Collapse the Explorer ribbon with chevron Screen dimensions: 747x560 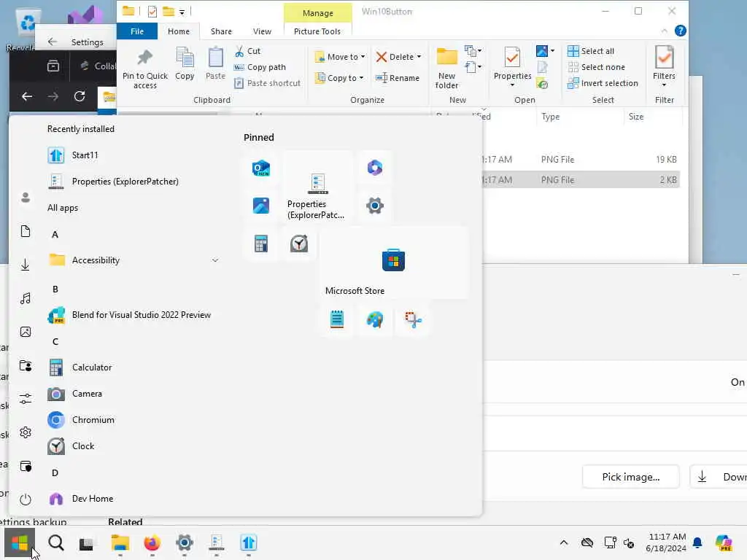(664, 31)
